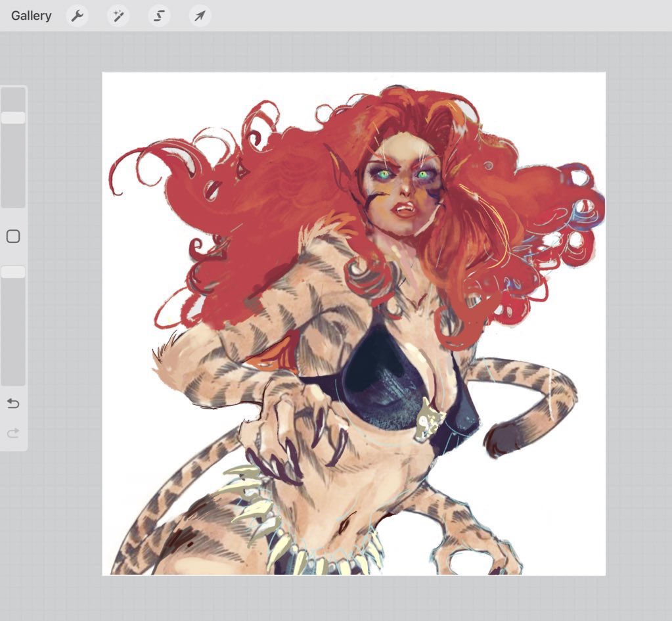Tap the Redo arrow in the sidebar
The height and width of the screenshot is (621, 672).
pyautogui.click(x=13, y=433)
